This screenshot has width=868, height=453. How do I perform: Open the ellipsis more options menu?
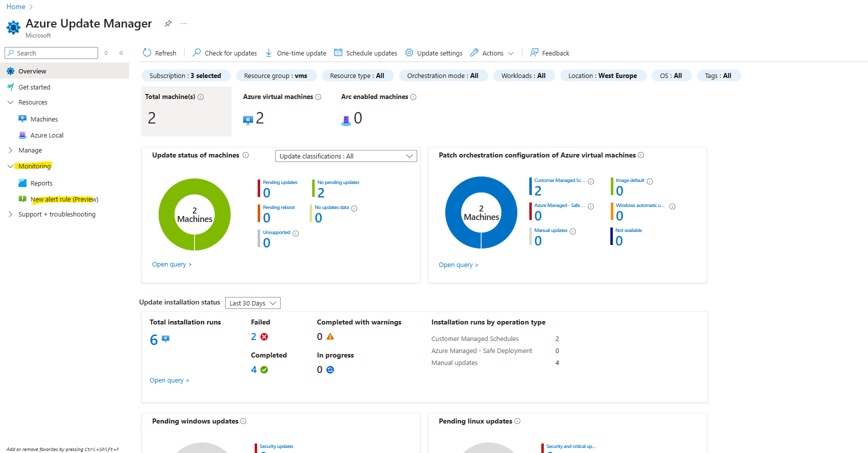pos(184,23)
